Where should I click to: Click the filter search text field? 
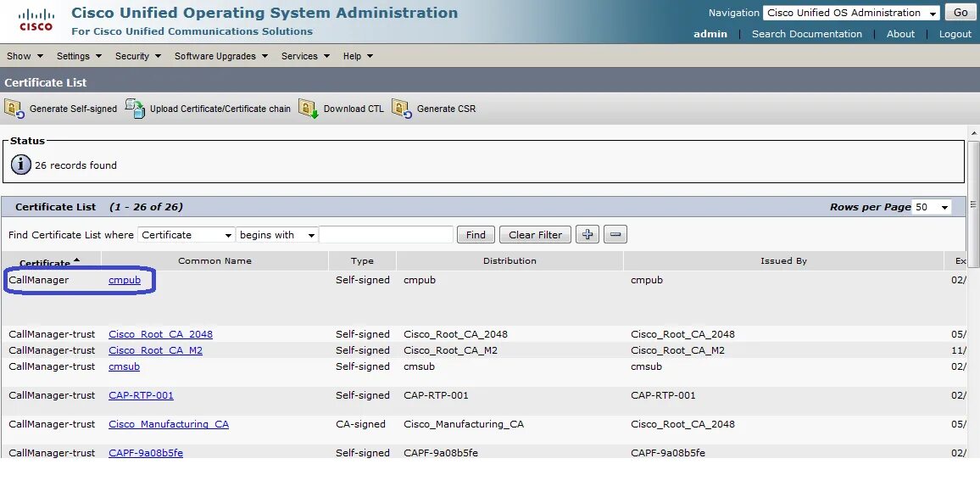click(x=387, y=235)
